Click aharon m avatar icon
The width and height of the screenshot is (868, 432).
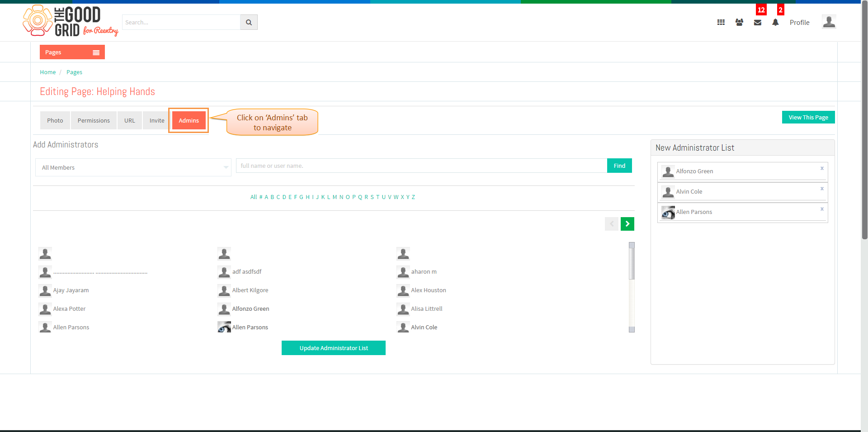tap(403, 271)
